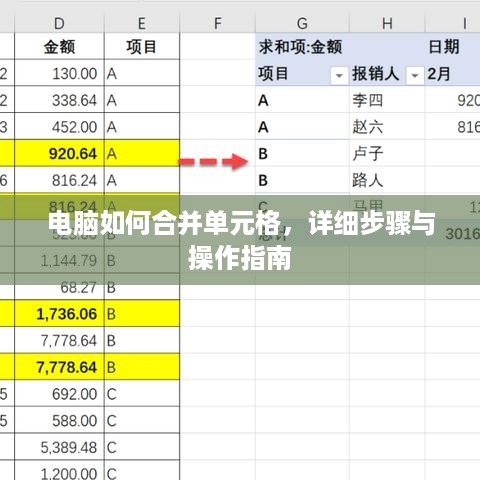The width and height of the screenshot is (480, 480).
Task: Open the 项目 filter dropdown in pivot table
Action: point(339,75)
